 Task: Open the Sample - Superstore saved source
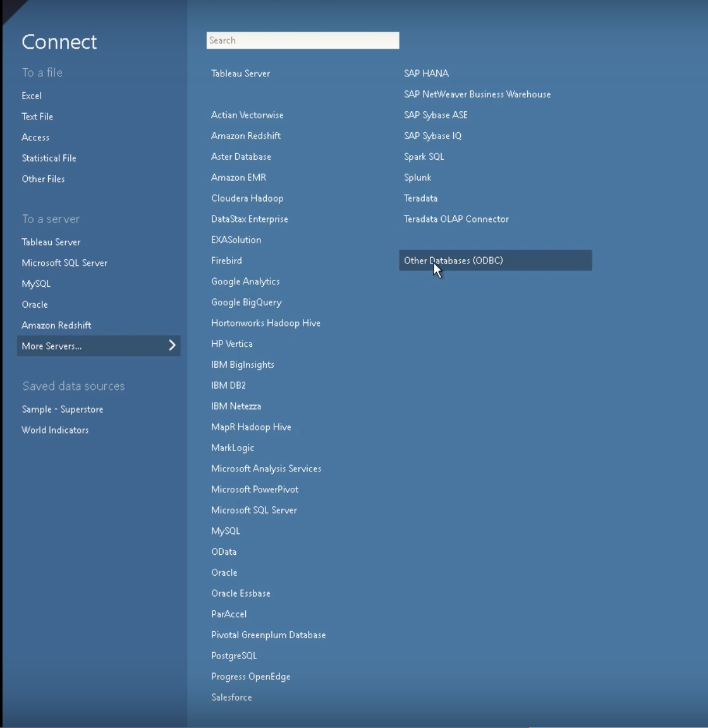[x=62, y=409]
